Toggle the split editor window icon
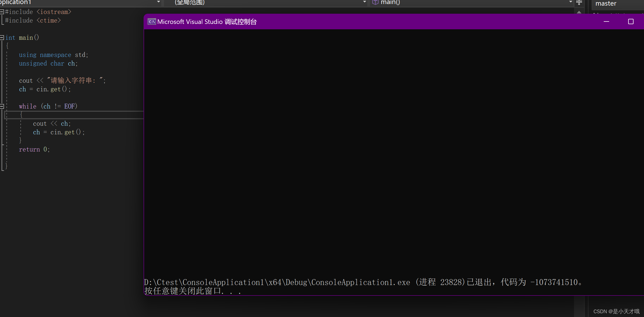This screenshot has height=317, width=644. tap(579, 3)
